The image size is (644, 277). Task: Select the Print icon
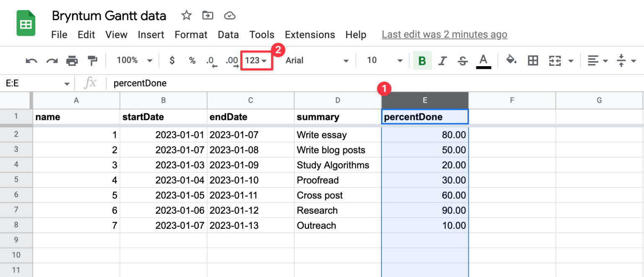pos(72,60)
